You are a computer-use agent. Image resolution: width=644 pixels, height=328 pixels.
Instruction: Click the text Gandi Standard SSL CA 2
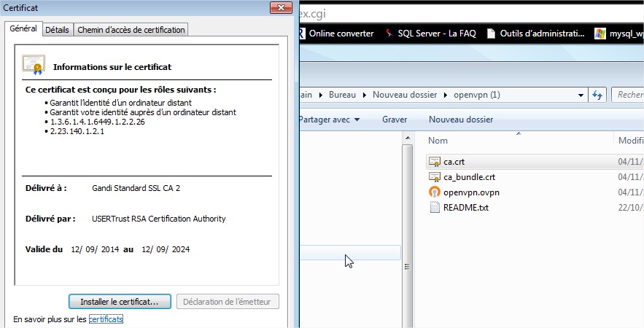136,188
